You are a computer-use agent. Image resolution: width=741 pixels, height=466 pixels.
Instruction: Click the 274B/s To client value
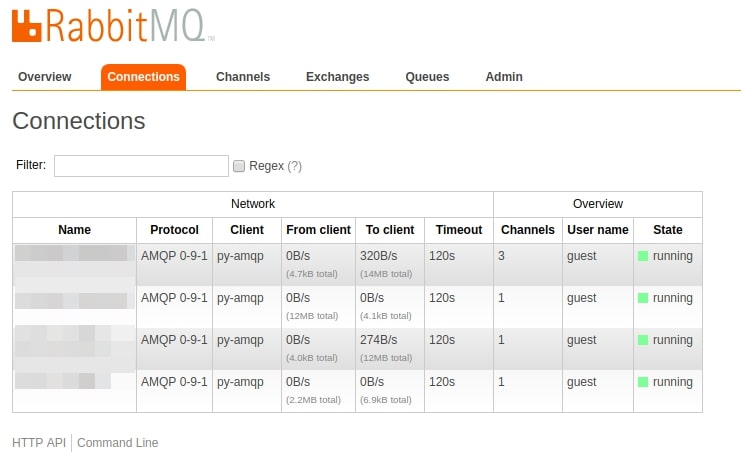click(x=379, y=340)
